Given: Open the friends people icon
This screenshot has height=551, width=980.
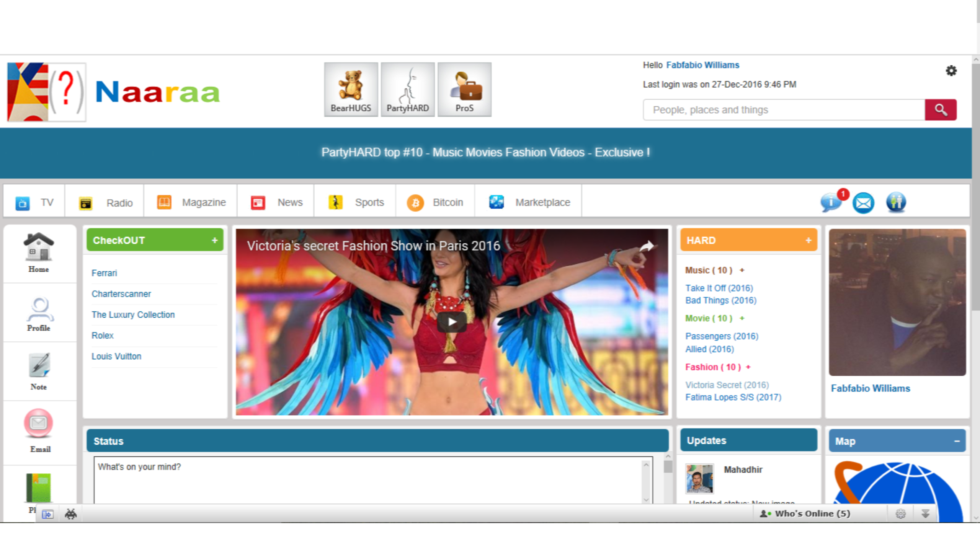Looking at the screenshot, I should tap(896, 202).
